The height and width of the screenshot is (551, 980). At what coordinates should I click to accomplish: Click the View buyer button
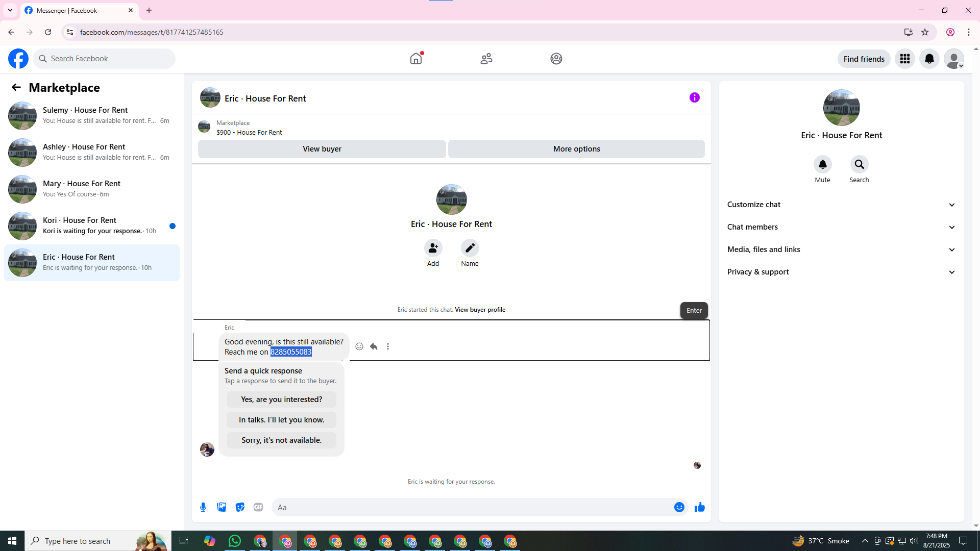[x=322, y=149]
